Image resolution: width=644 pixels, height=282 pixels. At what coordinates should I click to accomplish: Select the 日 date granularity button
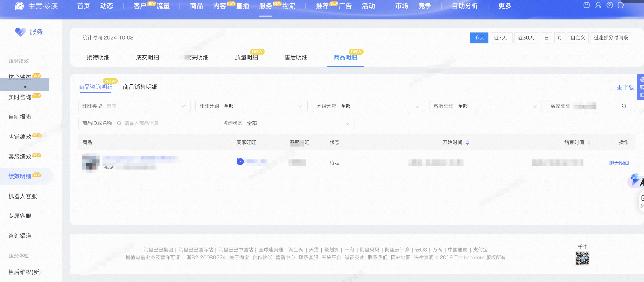546,38
